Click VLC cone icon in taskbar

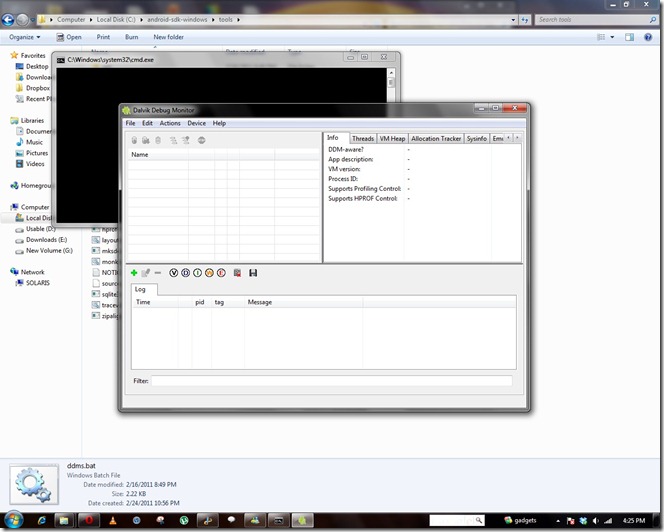coord(113,520)
